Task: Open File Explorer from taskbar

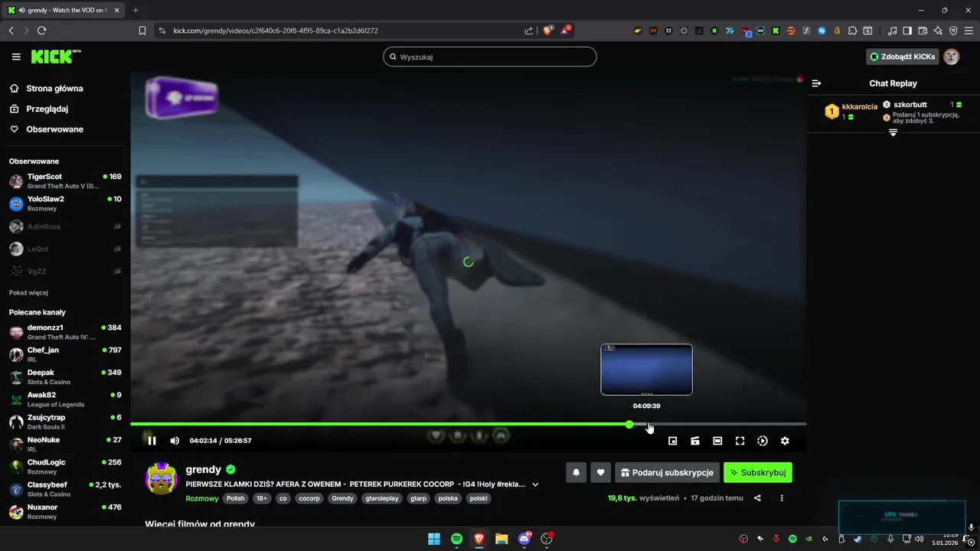Action: point(501,539)
